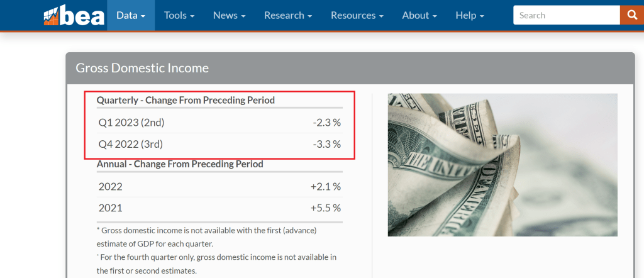644x278 pixels.
Task: Select the Q1 2023 (2nd) row label
Action: tap(131, 122)
